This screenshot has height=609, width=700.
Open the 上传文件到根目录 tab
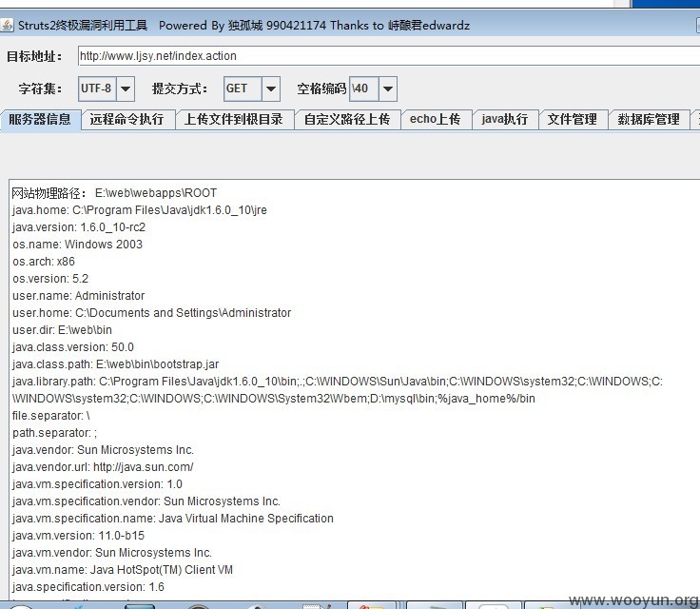[x=234, y=119]
